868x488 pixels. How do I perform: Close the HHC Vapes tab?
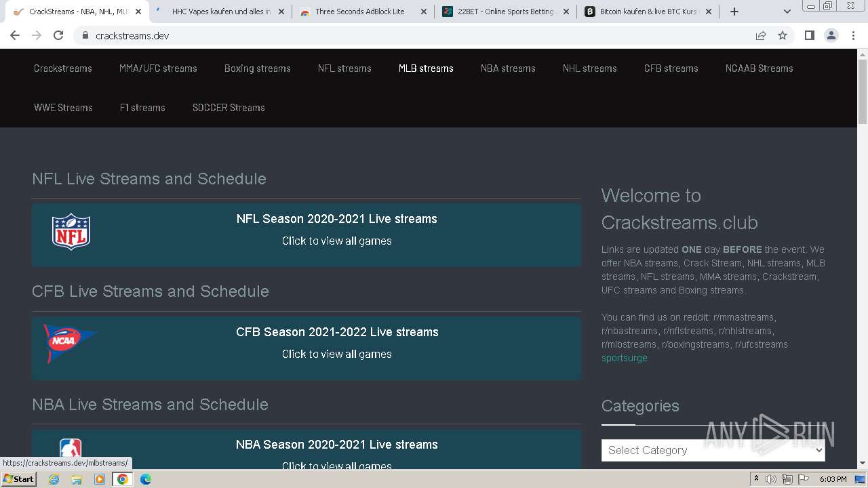click(x=281, y=12)
